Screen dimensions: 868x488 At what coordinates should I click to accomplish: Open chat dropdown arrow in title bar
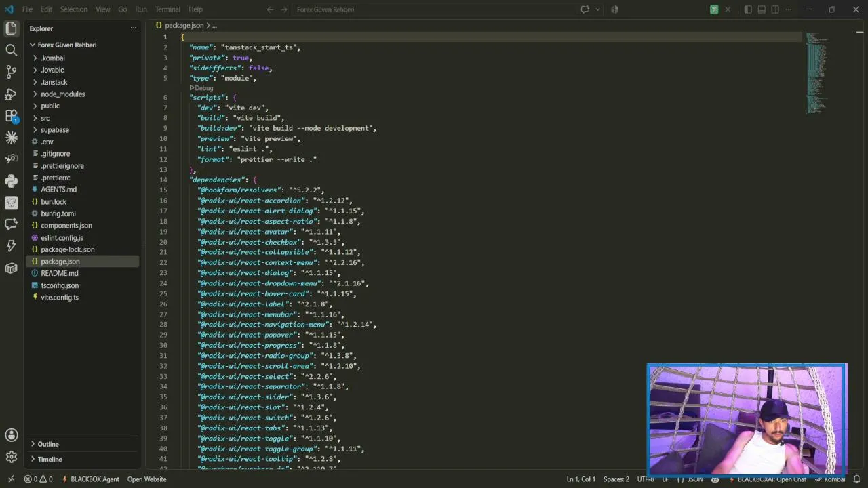(x=597, y=9)
